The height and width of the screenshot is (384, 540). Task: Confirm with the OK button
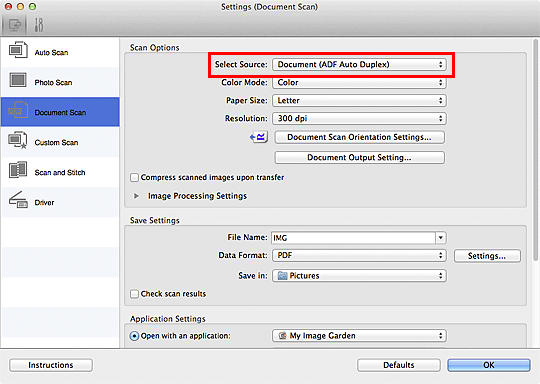[489, 365]
